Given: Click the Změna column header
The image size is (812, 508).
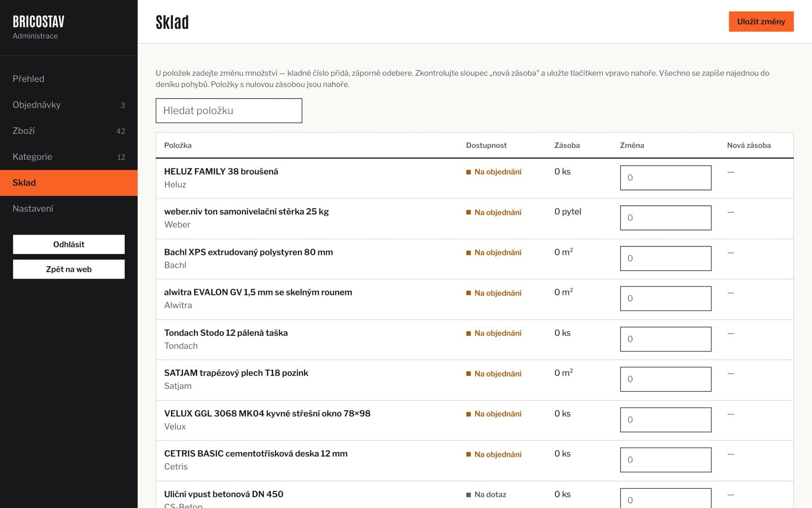Looking at the screenshot, I should point(632,145).
